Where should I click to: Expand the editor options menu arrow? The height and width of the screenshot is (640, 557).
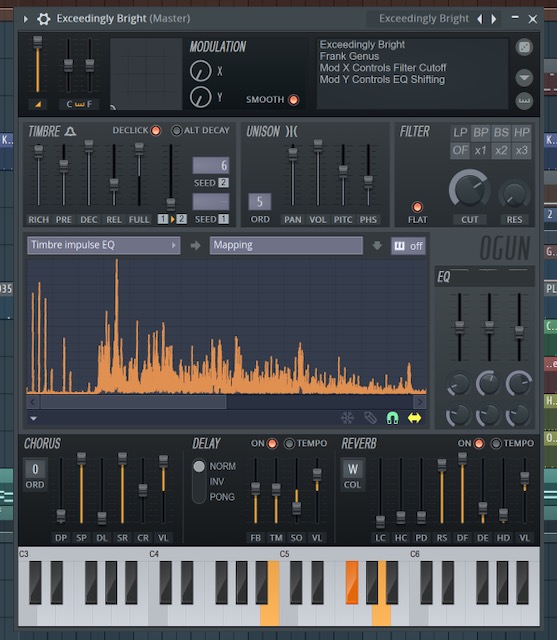(33, 418)
